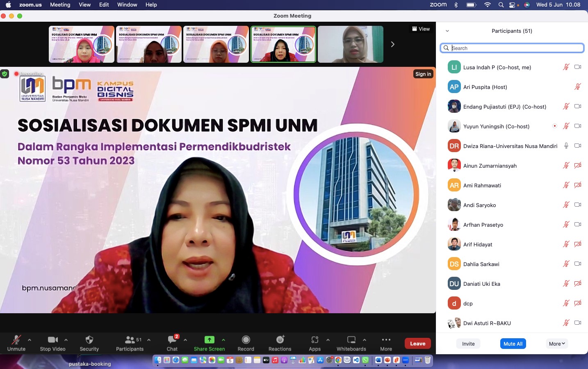Open the More dropdown in participants panel
This screenshot has height=369, width=588.
click(x=557, y=344)
